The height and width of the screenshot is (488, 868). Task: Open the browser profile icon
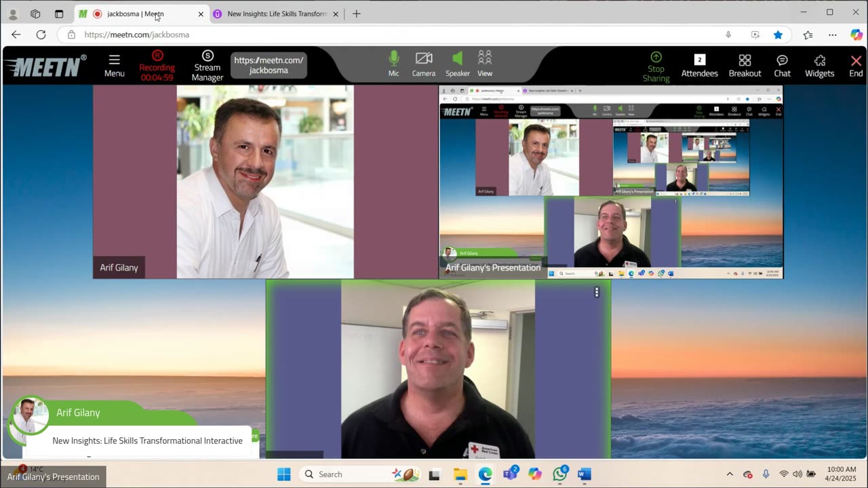click(x=13, y=14)
